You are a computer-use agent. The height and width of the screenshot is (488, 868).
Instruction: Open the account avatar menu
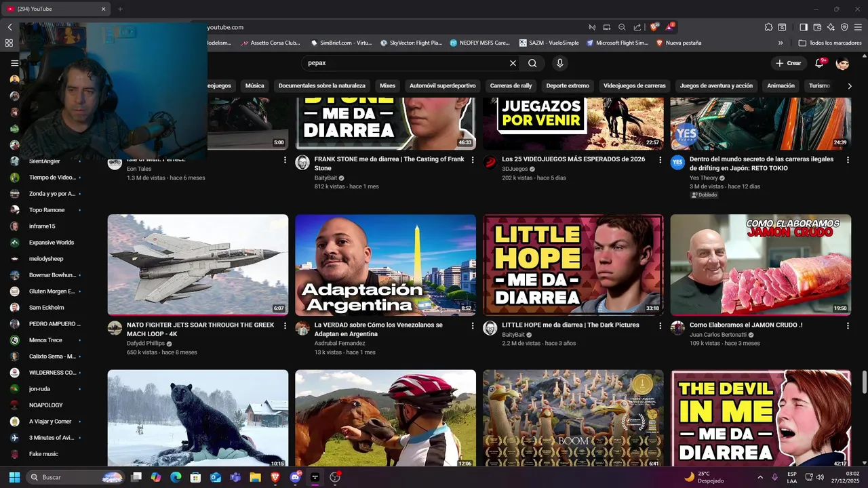(x=843, y=63)
